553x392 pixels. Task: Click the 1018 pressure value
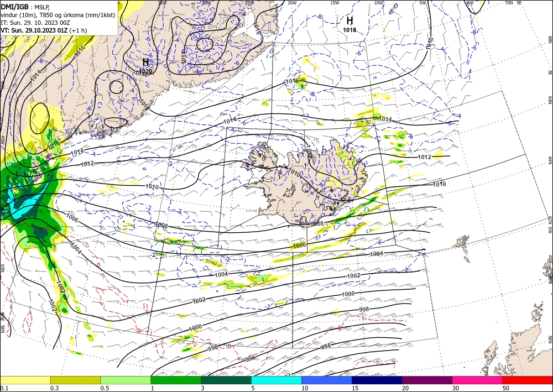pos(349,30)
